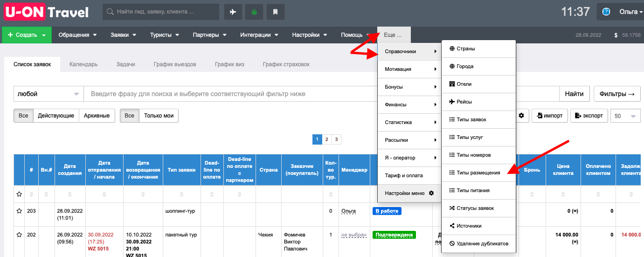This screenshot has width=644, height=257.
Task: Click the globe icon next to Города
Action: click(451, 66)
